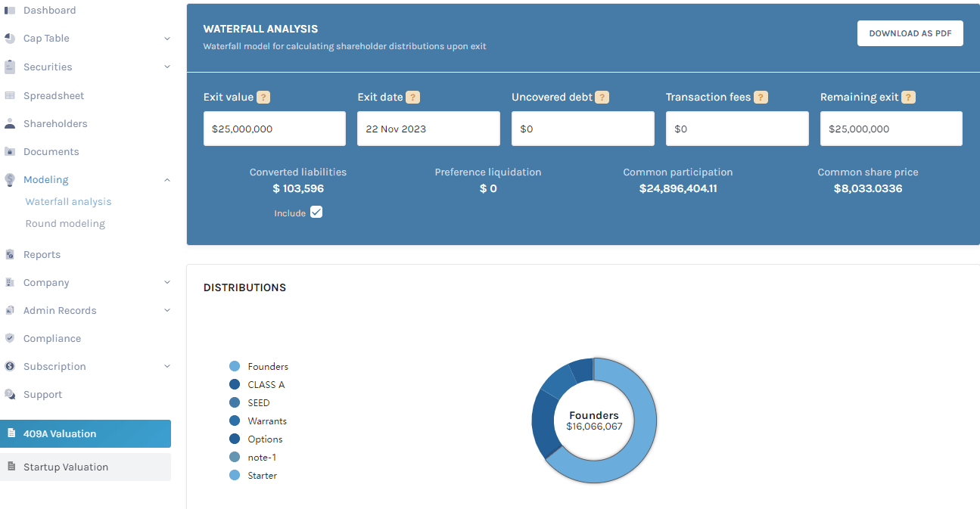Viewport: 980px width, 509px height.
Task: Expand the Admin Records section
Action: (166, 310)
